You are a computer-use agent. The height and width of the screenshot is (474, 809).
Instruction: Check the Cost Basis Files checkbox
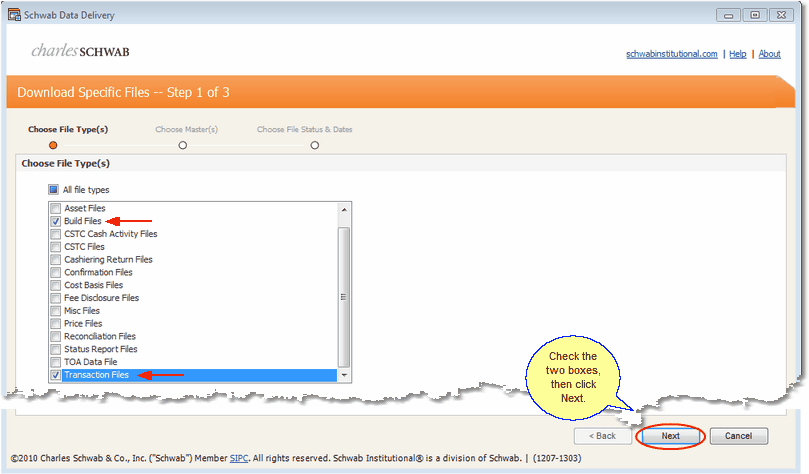tap(56, 285)
